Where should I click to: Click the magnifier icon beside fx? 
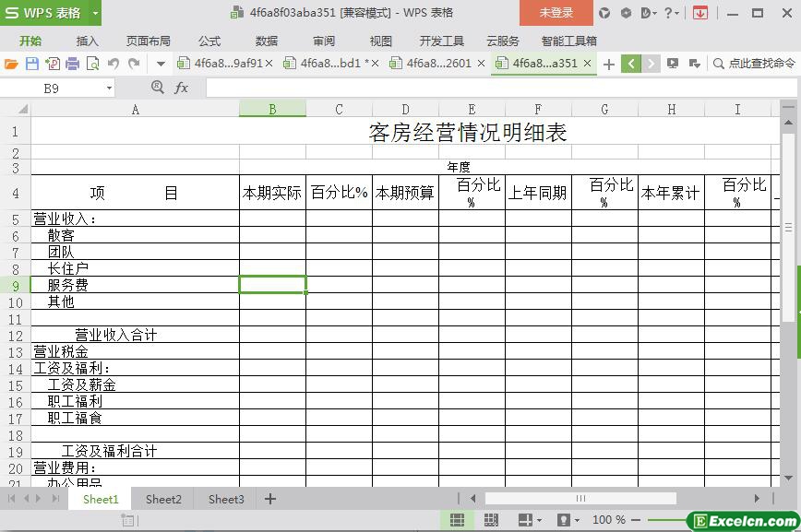(x=157, y=88)
